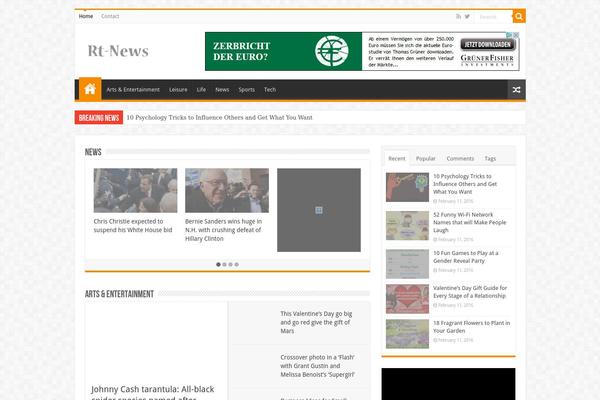The width and height of the screenshot is (600, 400).
Task: Open Home in the top menu
Action: (86, 16)
